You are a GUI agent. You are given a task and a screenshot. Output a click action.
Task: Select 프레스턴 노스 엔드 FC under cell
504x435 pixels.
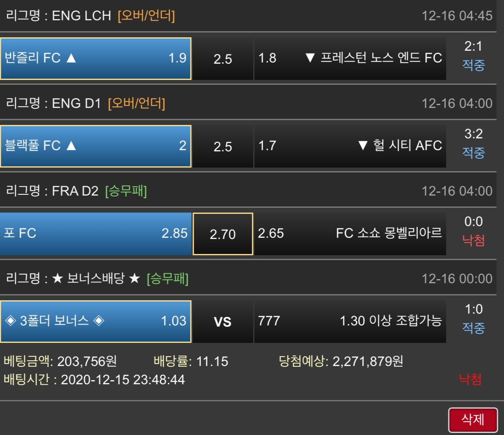pos(350,58)
